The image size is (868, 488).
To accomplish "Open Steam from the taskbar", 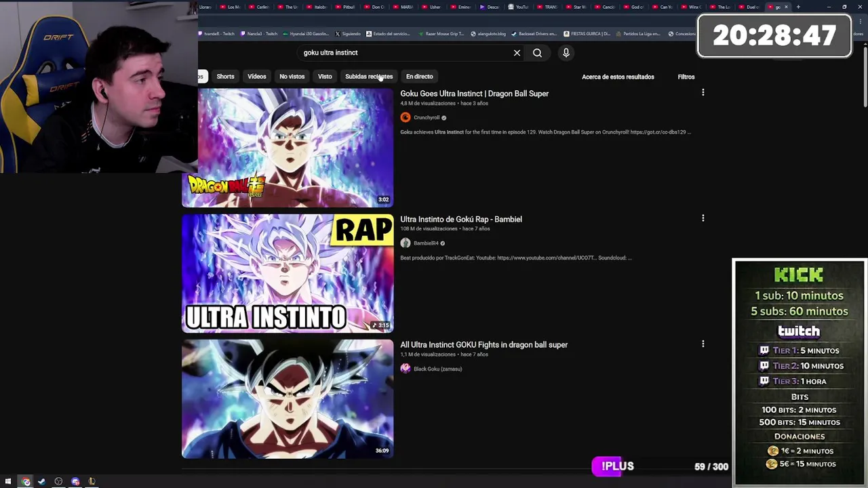I will 42,481.
